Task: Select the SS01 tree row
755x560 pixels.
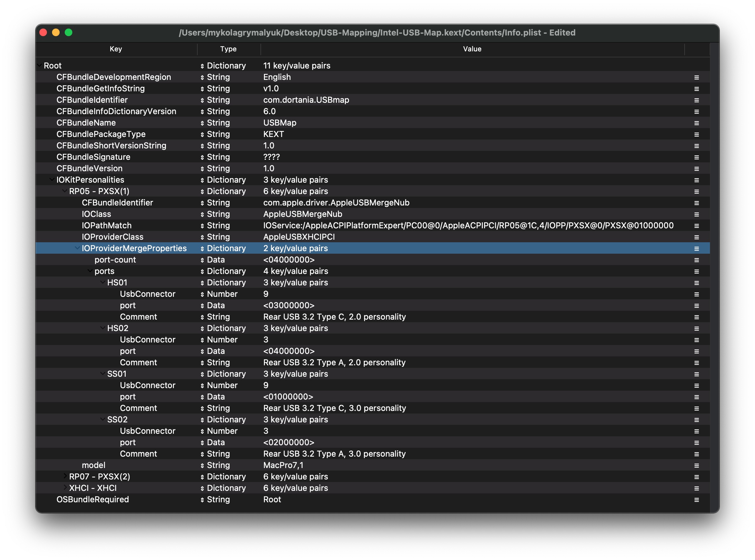Action: (x=117, y=374)
